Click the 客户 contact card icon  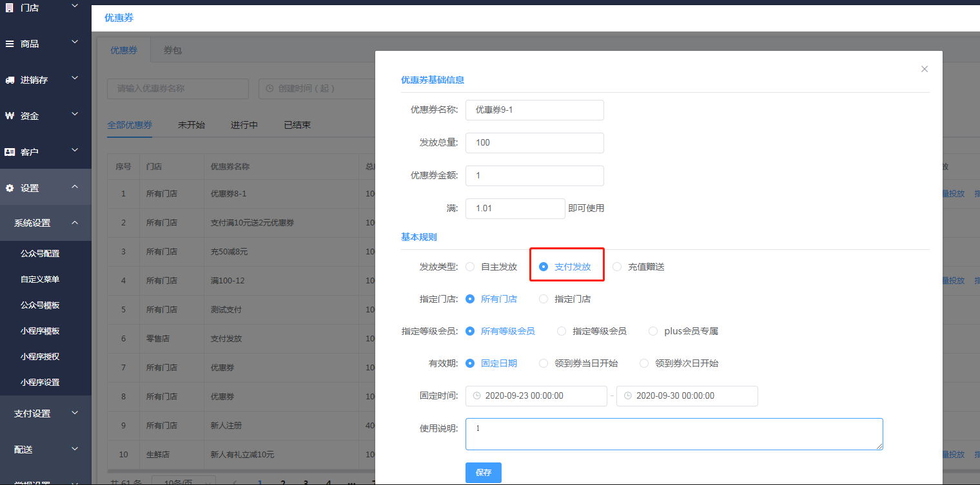pyautogui.click(x=10, y=152)
